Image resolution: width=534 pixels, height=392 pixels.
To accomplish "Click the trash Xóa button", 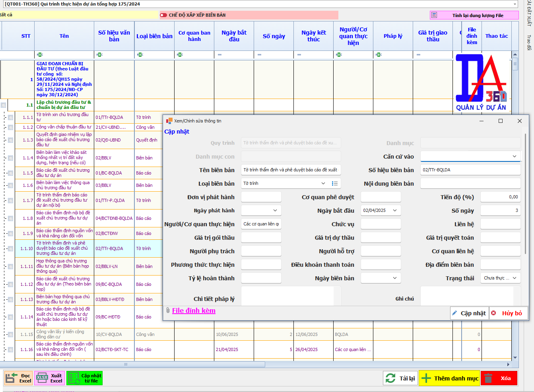I will pyautogui.click(x=488, y=378).
